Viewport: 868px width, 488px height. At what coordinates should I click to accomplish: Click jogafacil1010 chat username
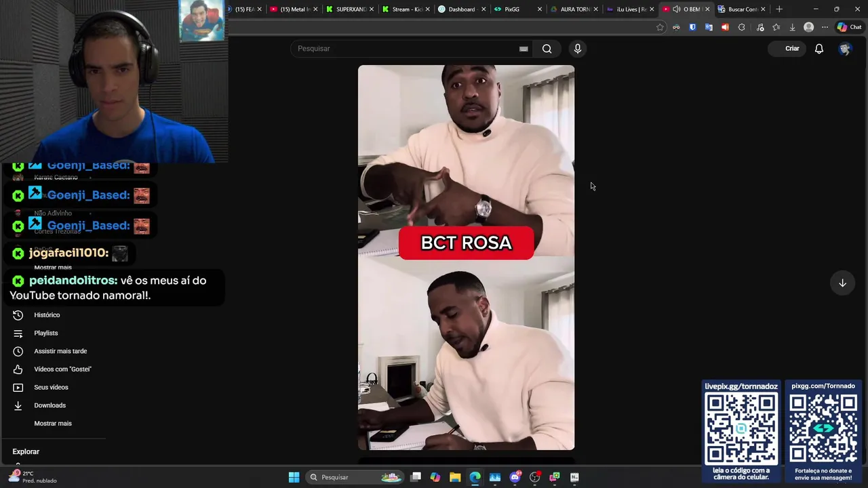[x=68, y=253]
